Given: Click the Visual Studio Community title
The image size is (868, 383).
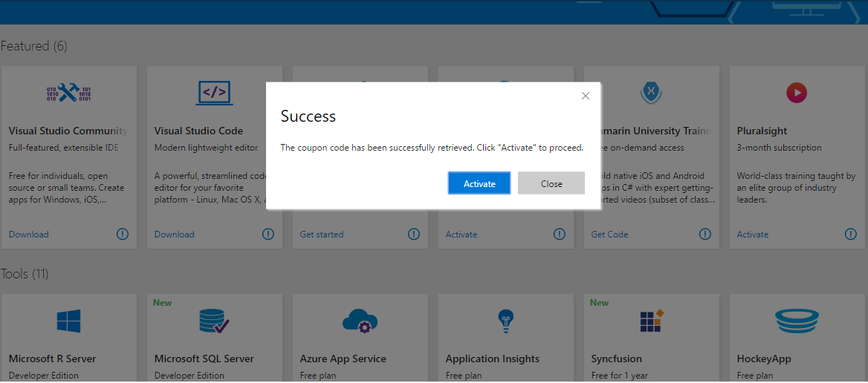Looking at the screenshot, I should (68, 131).
